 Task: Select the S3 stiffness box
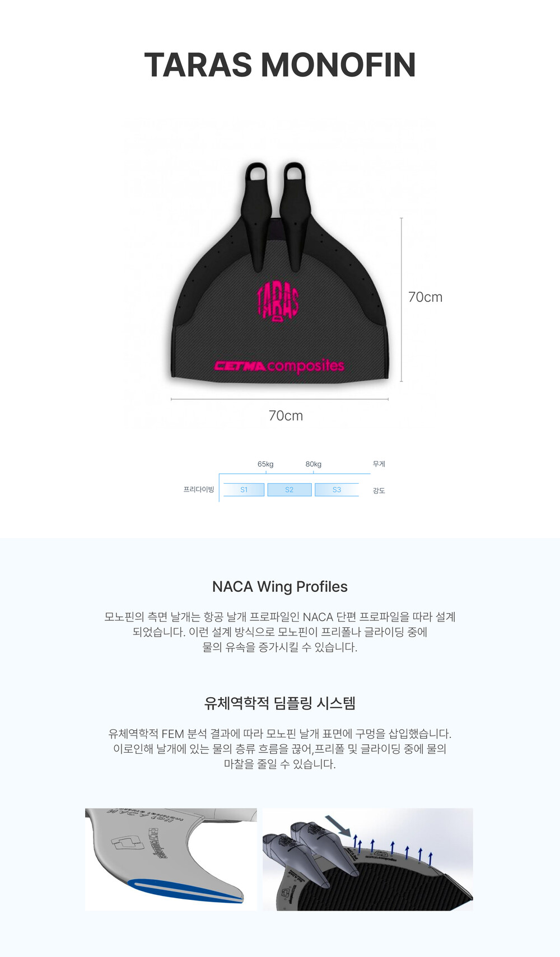coord(337,489)
